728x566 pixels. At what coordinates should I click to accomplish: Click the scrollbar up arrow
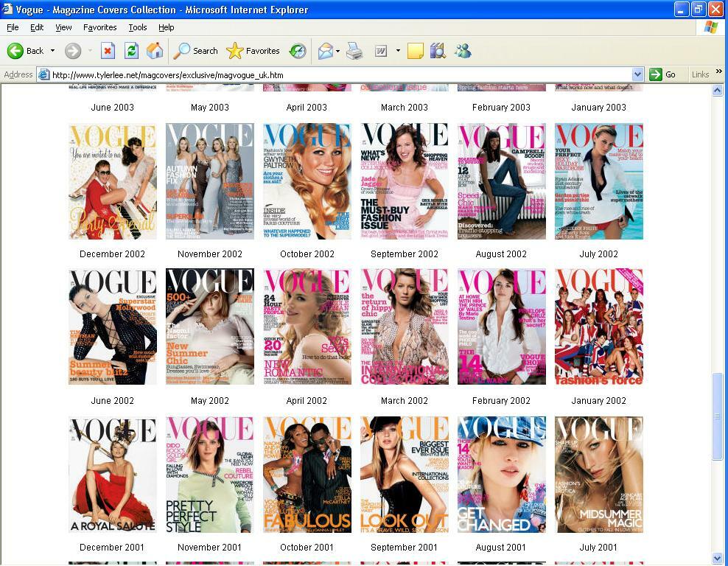click(x=718, y=90)
